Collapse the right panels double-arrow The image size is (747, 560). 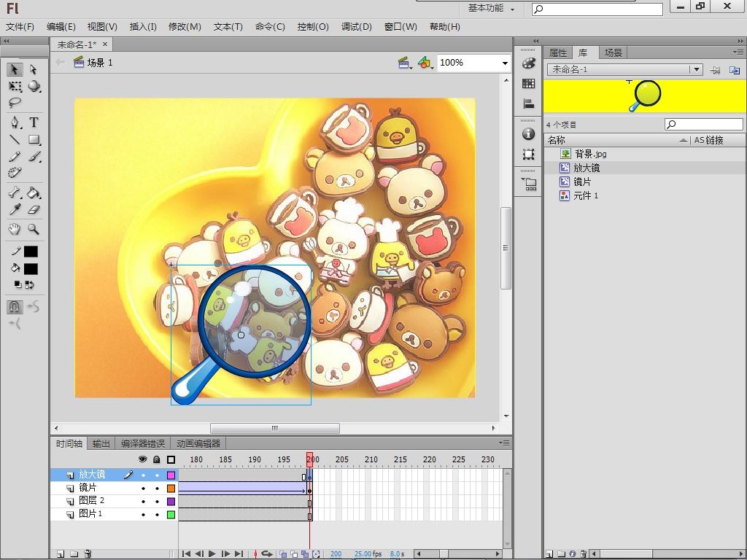point(740,42)
